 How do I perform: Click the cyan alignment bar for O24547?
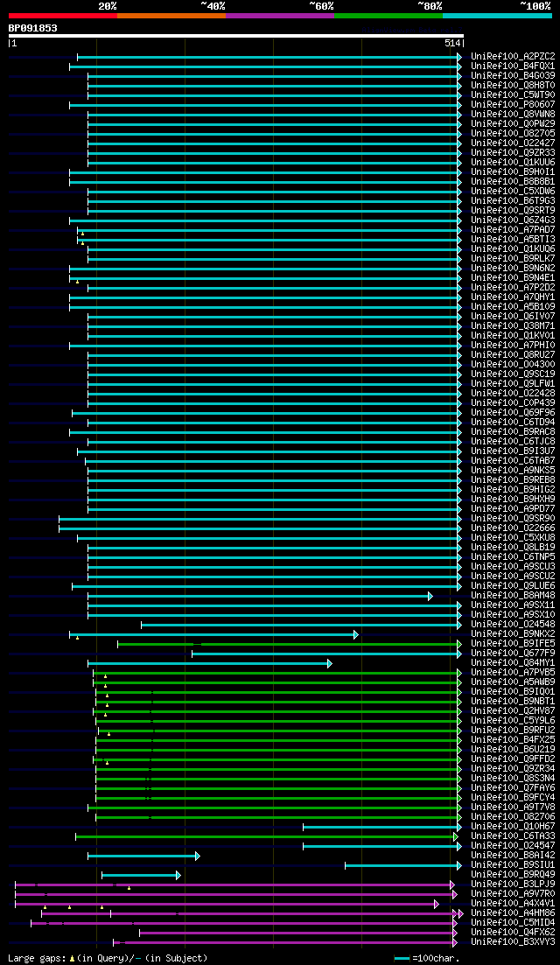381,846
